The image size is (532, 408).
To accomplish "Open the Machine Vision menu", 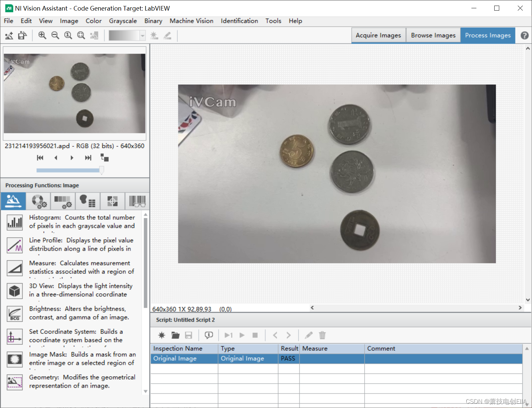I will [x=191, y=21].
